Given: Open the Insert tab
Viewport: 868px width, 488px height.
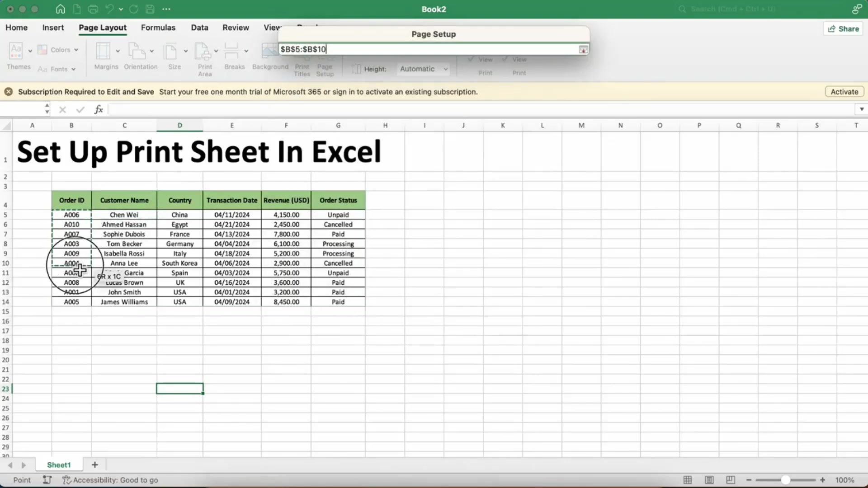Looking at the screenshot, I should 53,28.
